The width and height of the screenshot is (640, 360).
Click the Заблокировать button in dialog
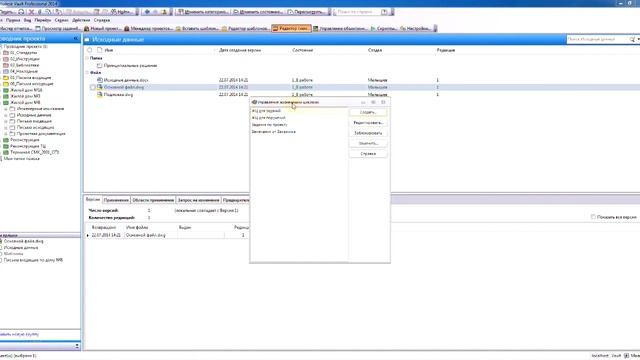[x=368, y=133]
